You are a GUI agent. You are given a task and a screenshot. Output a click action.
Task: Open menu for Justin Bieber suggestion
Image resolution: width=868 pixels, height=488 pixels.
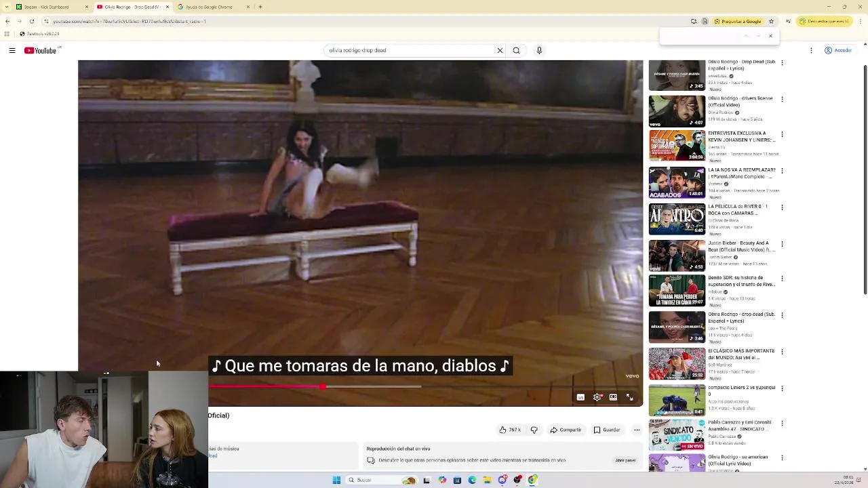(783, 244)
